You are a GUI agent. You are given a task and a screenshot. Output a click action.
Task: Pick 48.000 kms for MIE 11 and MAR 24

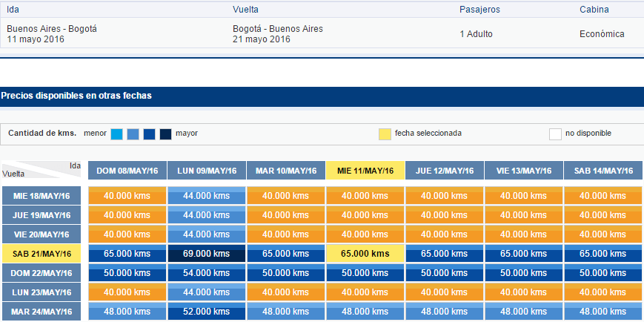[365, 312]
